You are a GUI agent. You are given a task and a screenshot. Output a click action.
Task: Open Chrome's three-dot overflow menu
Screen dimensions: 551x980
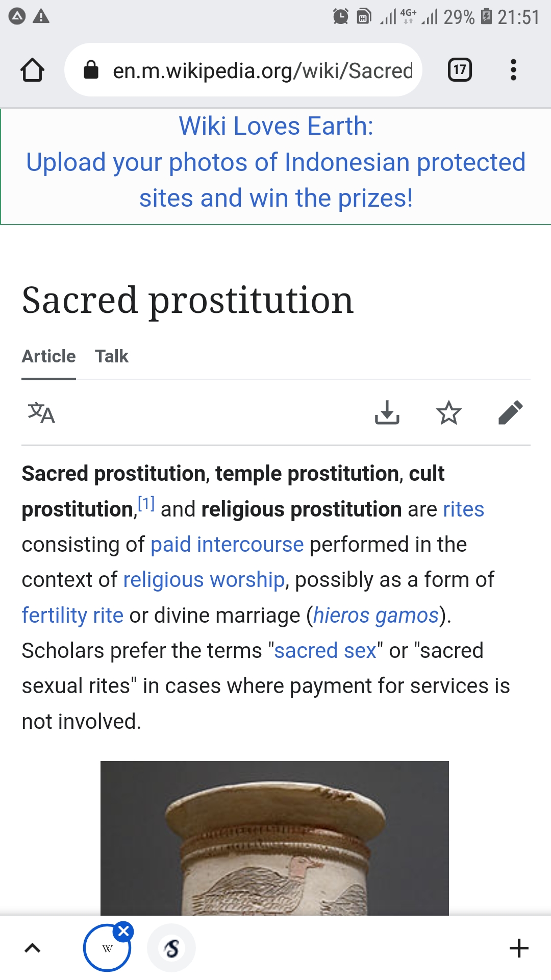513,70
